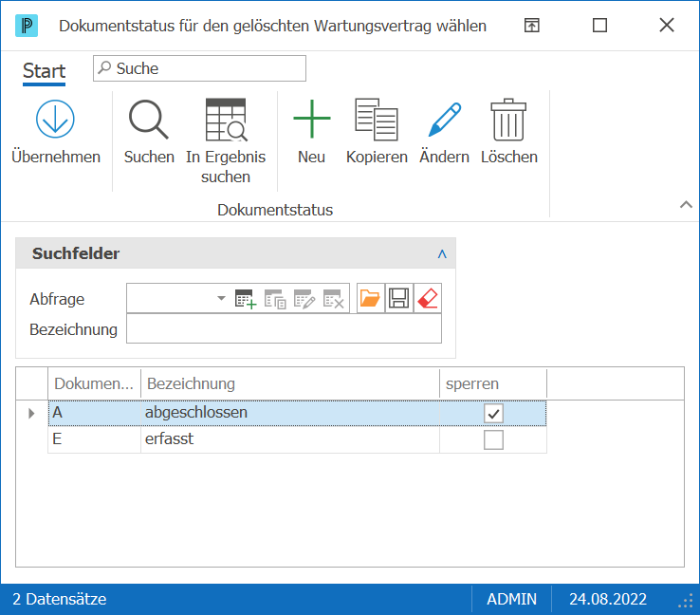Image resolution: width=700 pixels, height=615 pixels.
Task: Click In Ergebnis suchen icon
Action: pyautogui.click(x=226, y=120)
